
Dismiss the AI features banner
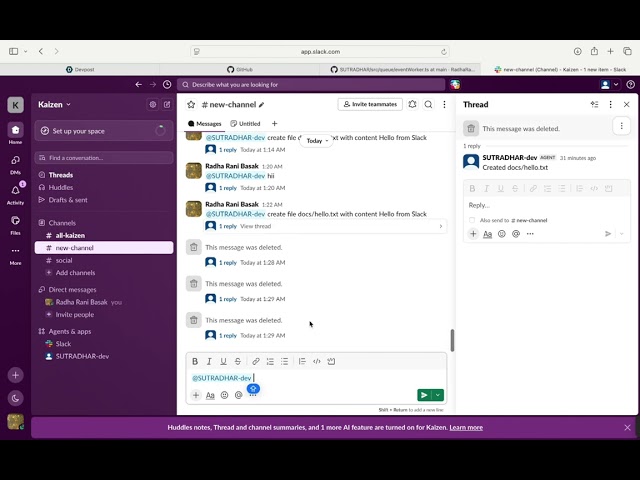[627, 428]
